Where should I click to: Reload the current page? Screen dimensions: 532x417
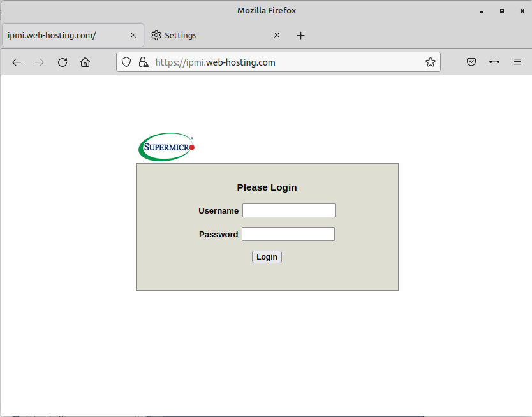[x=63, y=62]
